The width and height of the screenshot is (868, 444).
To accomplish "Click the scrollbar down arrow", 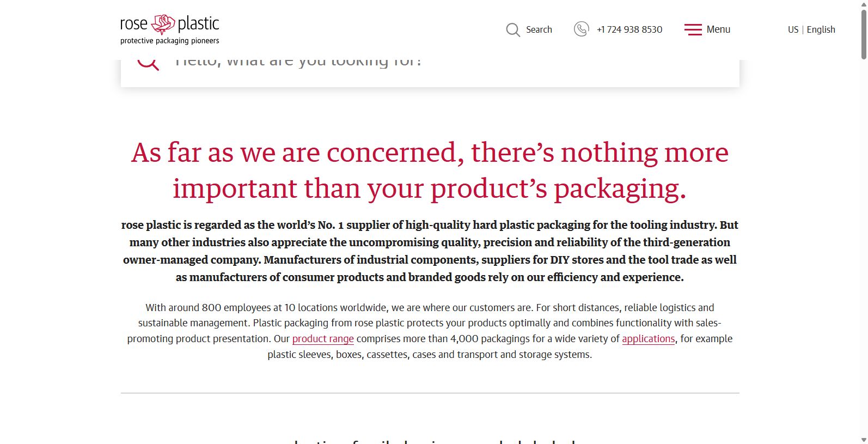I will point(864,440).
